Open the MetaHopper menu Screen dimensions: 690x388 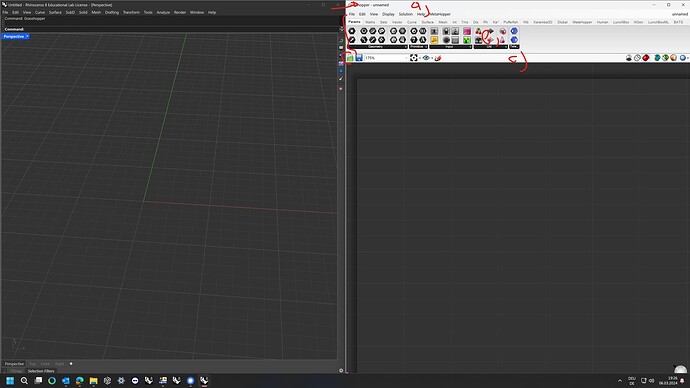click(x=440, y=14)
